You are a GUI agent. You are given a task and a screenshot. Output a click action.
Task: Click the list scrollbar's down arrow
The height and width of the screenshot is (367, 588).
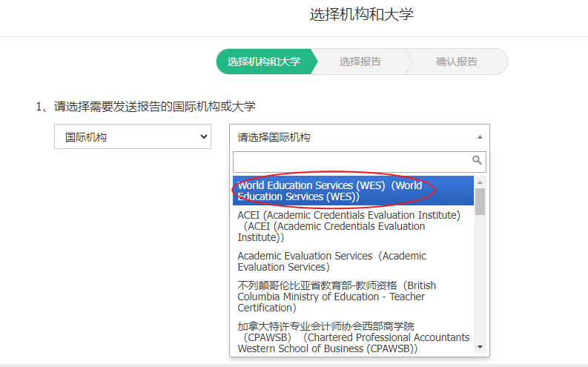(x=480, y=347)
